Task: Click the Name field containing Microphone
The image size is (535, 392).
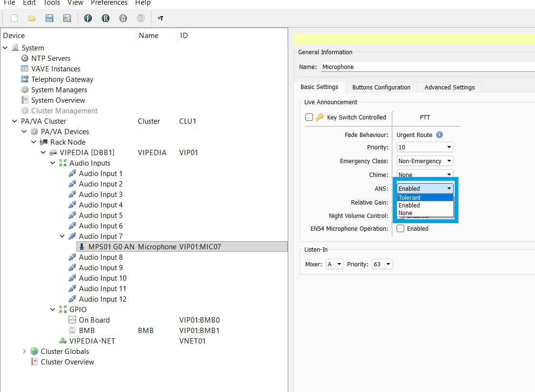Action: [x=428, y=67]
